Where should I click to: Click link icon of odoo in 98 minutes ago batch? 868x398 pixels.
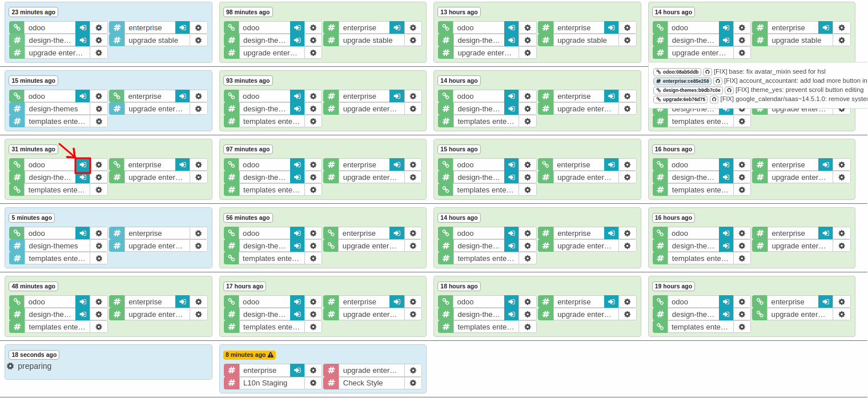(231, 28)
